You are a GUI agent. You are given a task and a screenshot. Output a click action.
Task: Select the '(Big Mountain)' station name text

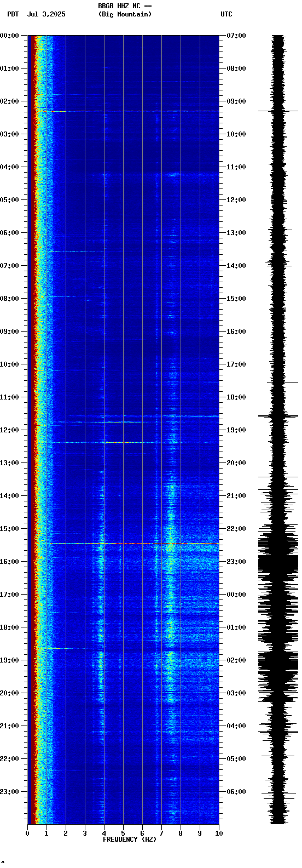125,14
